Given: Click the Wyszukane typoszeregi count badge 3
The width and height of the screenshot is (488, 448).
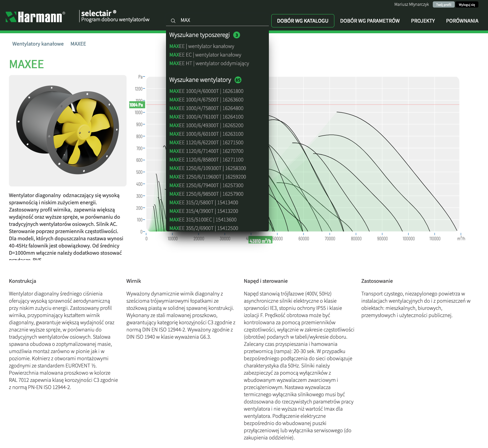Looking at the screenshot, I should pos(237,35).
